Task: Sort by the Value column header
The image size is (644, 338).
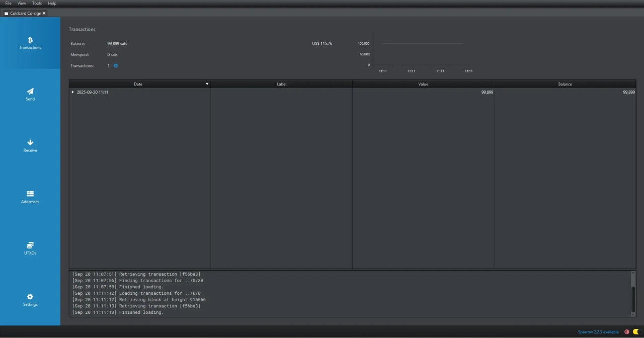Action: click(x=423, y=84)
